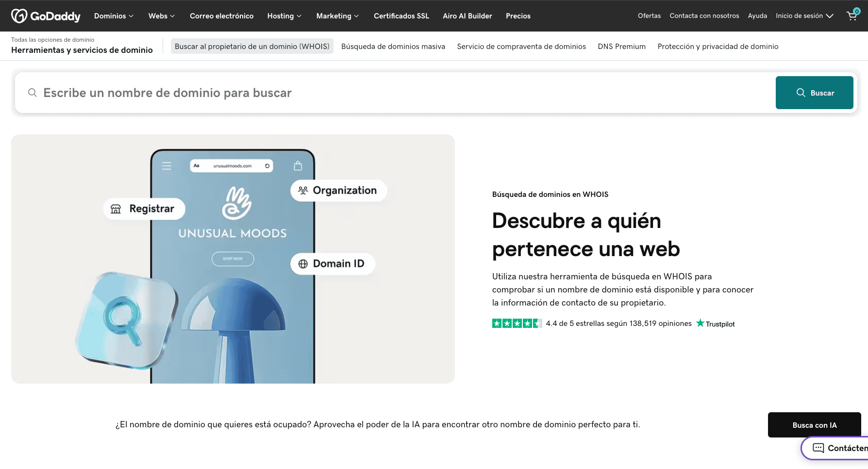Switch to Búsqueda de dominios masiva
This screenshot has height=469, width=868.
click(x=393, y=47)
